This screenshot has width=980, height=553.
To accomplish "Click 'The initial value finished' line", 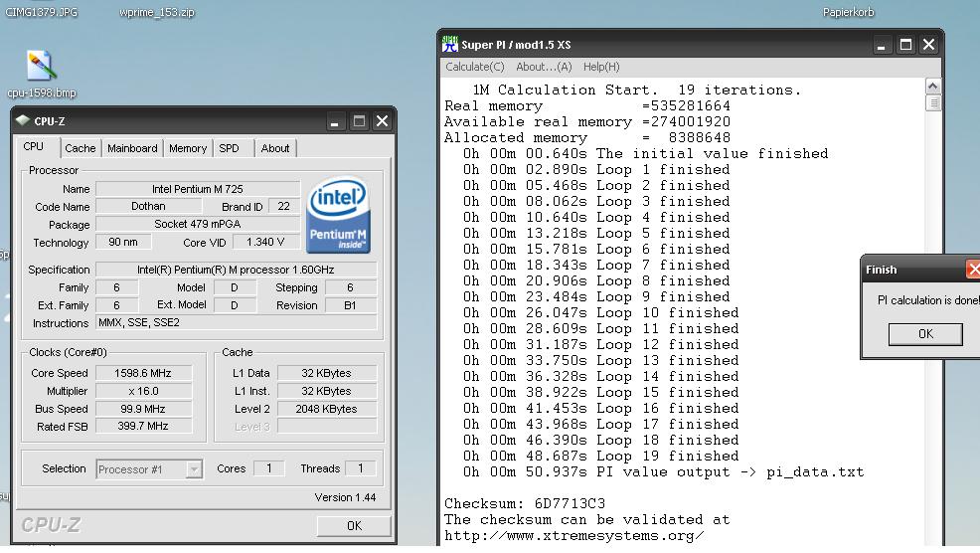I will pos(645,153).
